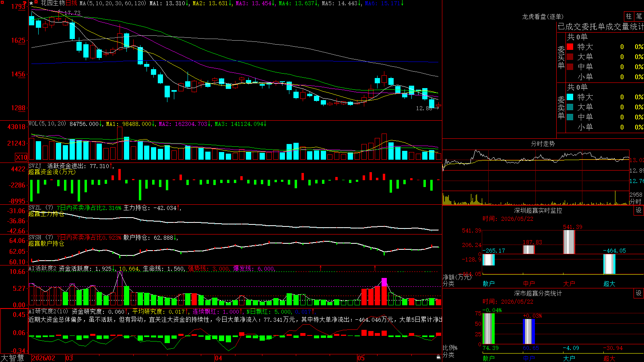Screen dimensions: 644x362
Task: Click the 2026/02 date on time axis
Action: 43,358
